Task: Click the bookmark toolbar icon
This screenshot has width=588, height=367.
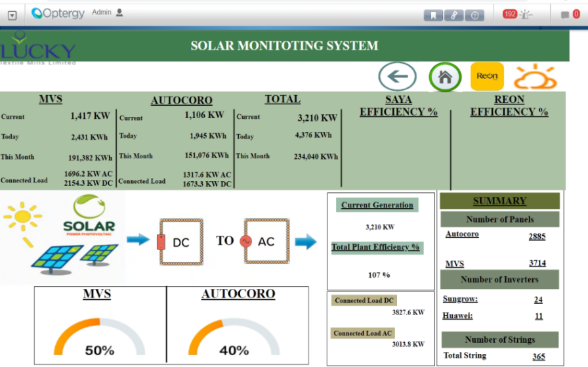Action: (x=433, y=15)
